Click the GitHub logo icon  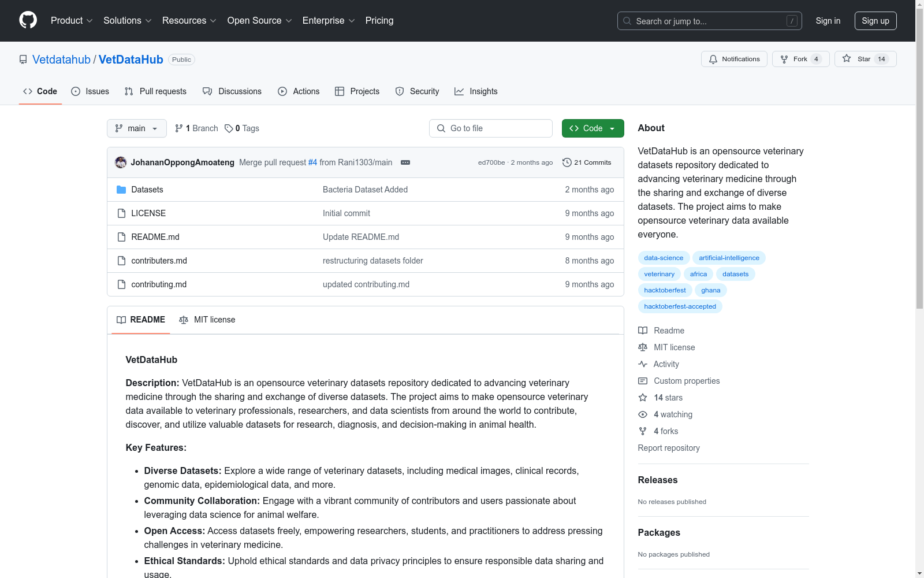tap(28, 20)
